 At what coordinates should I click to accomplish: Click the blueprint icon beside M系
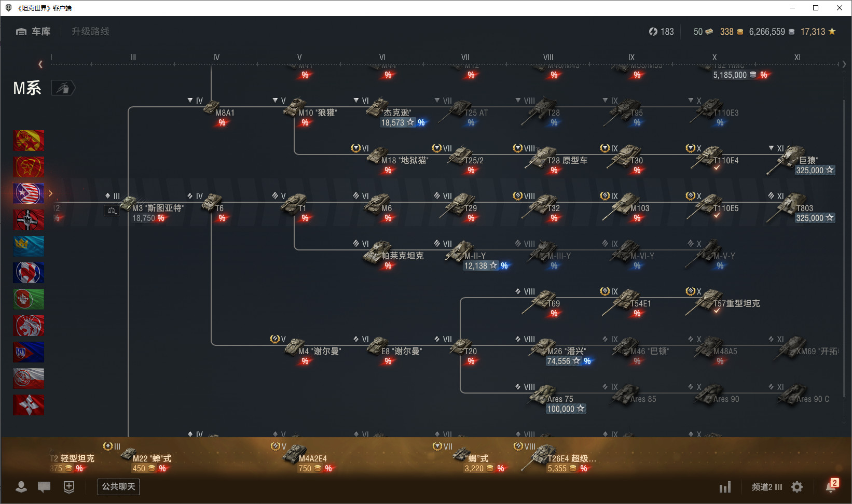pos(63,88)
